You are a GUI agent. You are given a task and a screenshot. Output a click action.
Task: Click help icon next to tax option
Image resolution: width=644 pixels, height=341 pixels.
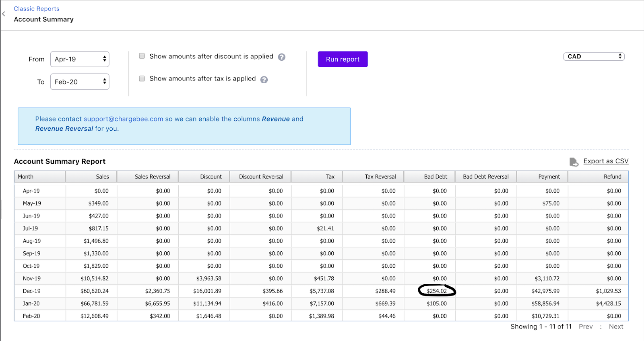[x=264, y=80]
